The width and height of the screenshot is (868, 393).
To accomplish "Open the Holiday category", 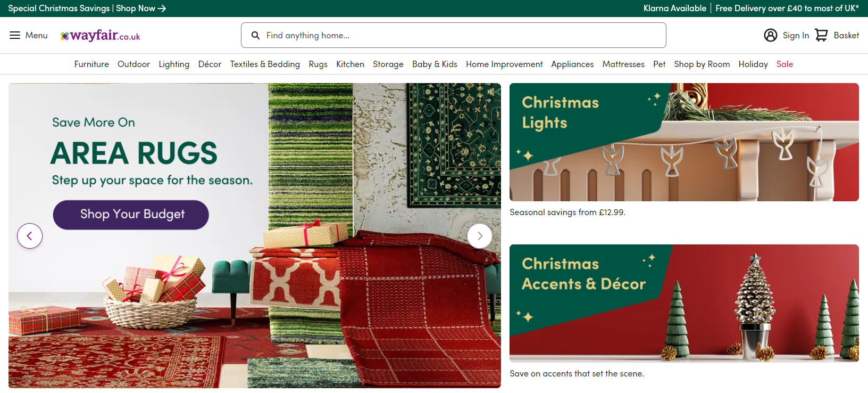I will pos(753,64).
